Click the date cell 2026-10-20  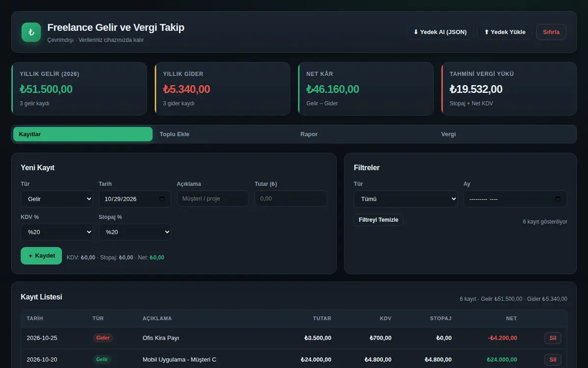click(42, 360)
